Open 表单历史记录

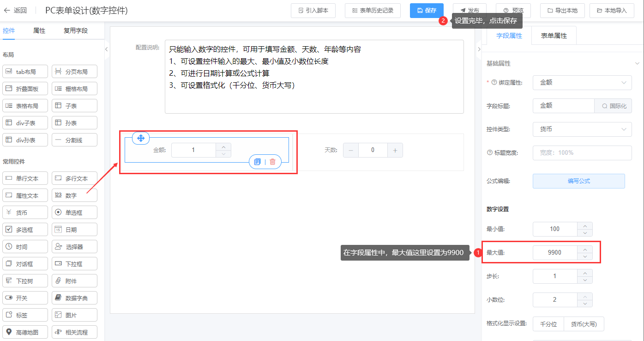point(373,10)
